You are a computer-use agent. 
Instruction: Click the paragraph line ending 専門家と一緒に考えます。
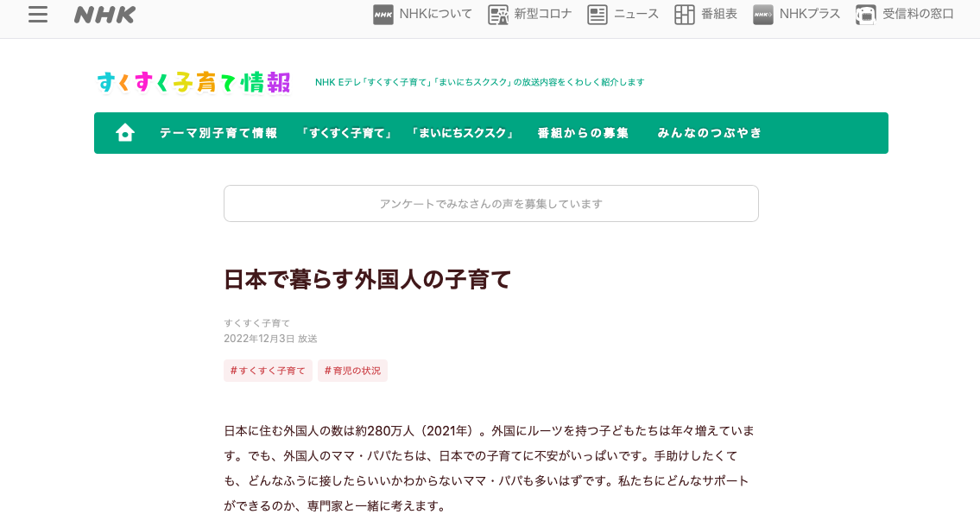tap(336, 505)
